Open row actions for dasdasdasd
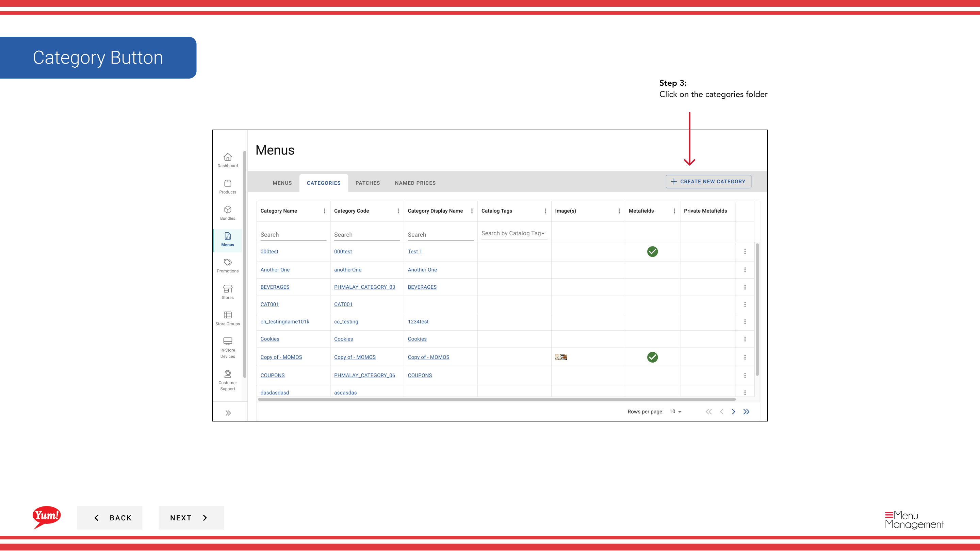The image size is (980, 551). (745, 393)
